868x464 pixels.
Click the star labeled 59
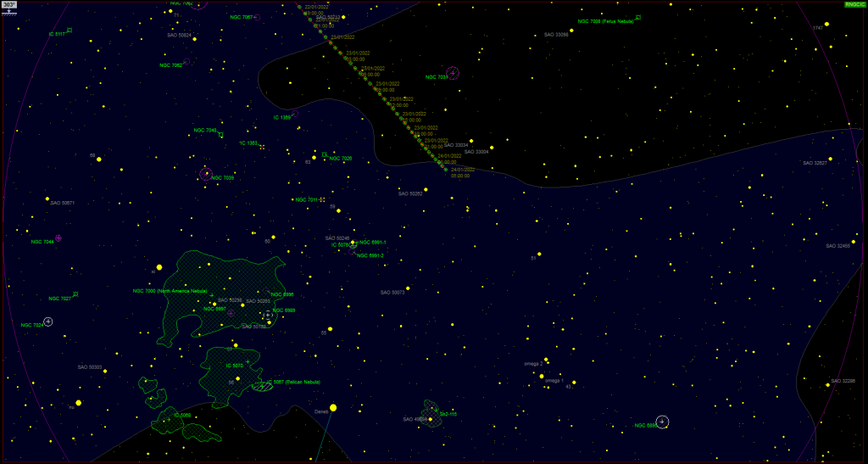click(x=338, y=210)
